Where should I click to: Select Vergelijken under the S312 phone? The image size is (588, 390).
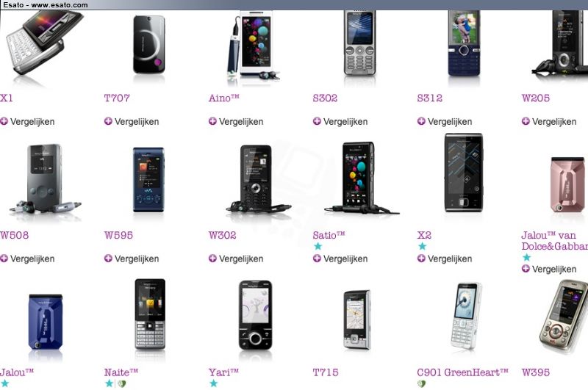[x=450, y=122]
